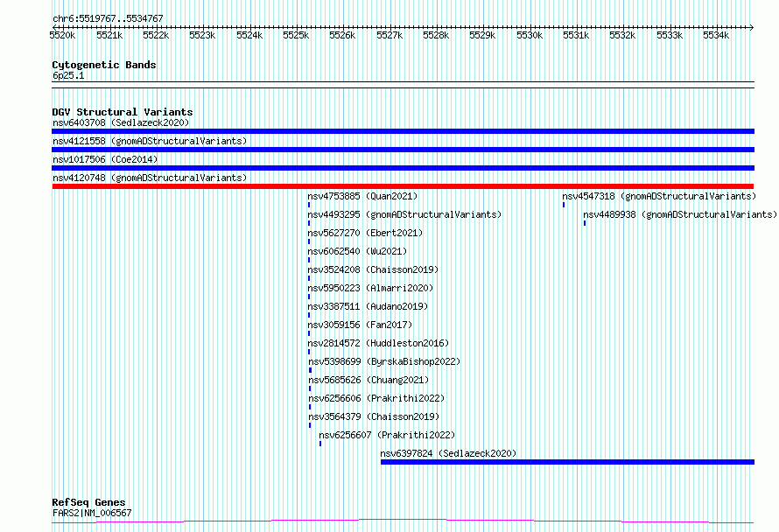779x532 pixels.
Task: Click the nsv4120748 gnomAD variant label
Action: pos(150,178)
